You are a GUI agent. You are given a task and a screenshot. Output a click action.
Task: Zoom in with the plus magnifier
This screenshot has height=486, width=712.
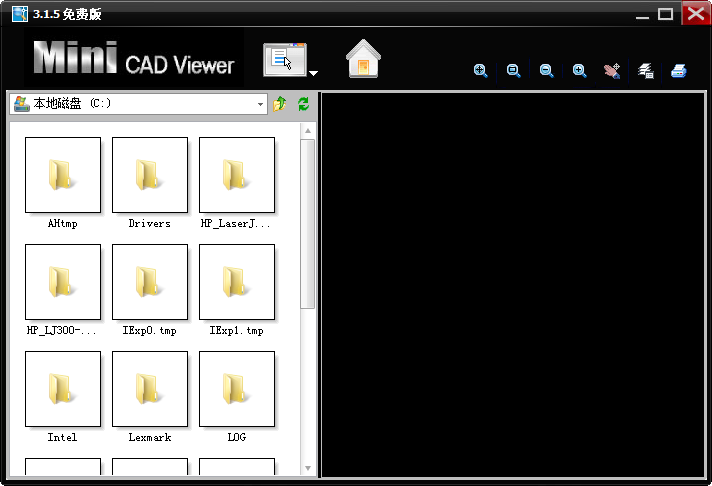tap(580, 71)
